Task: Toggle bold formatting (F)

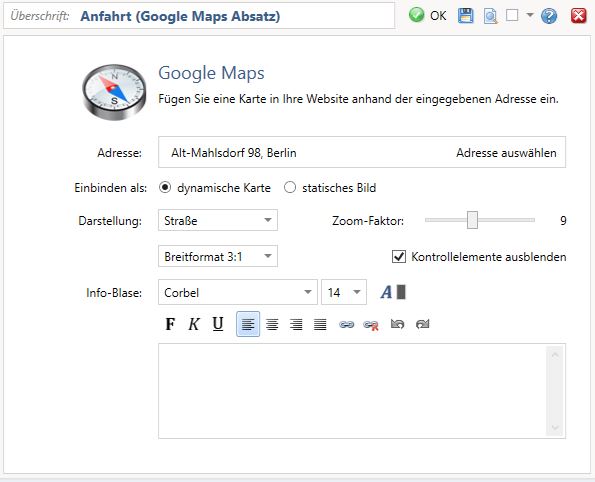Action: point(170,324)
